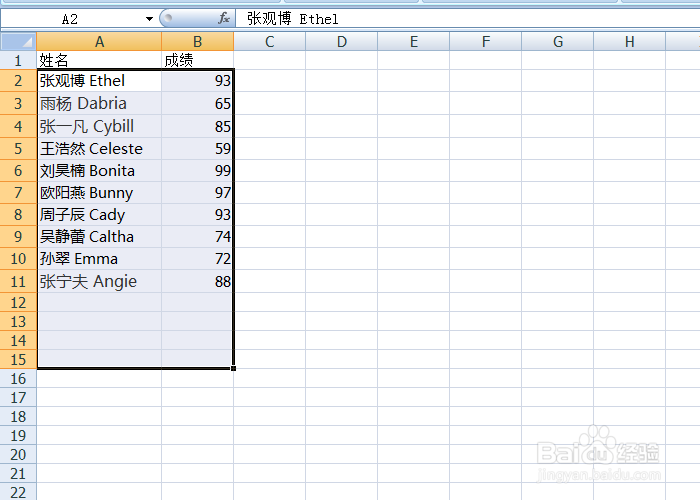The height and width of the screenshot is (500, 700).
Task: Click cell with 欧阳燕 Bunny
Action: tap(99, 192)
